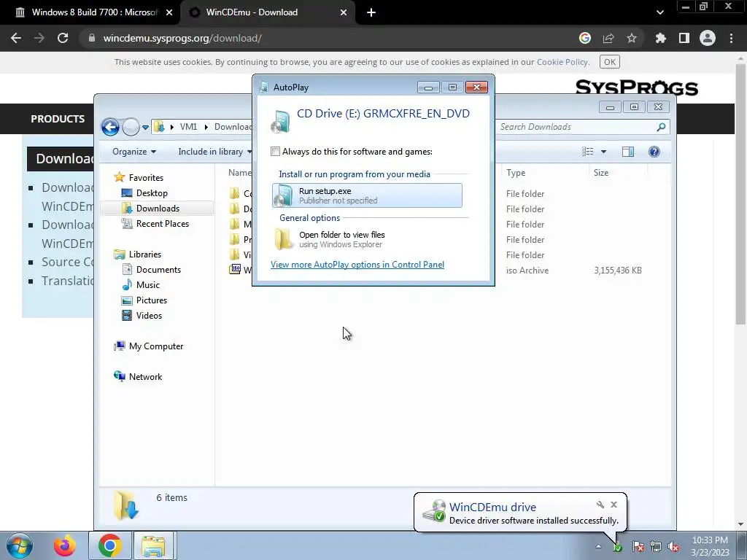Open Windows Start menu
747x560 pixels.
pyautogui.click(x=20, y=545)
